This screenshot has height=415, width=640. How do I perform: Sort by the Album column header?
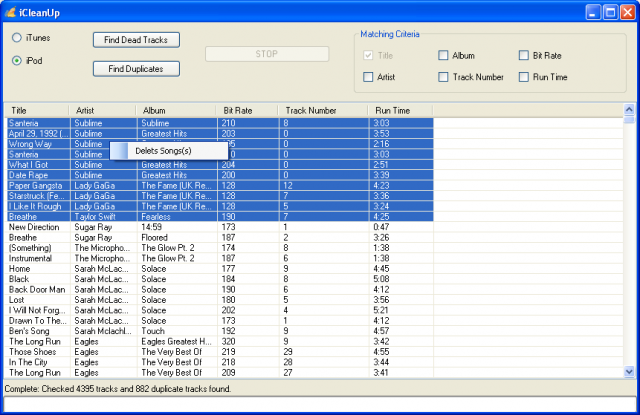coord(176,111)
